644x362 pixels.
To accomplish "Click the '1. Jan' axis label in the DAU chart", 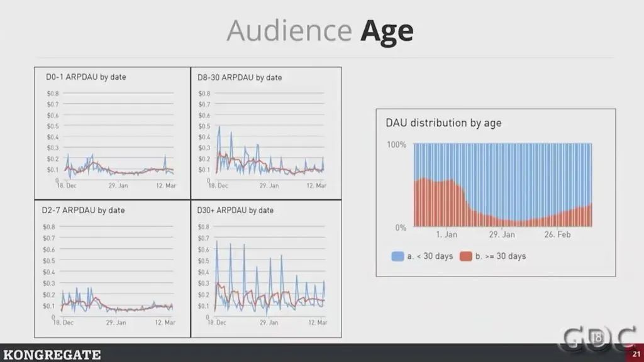I will tap(447, 234).
